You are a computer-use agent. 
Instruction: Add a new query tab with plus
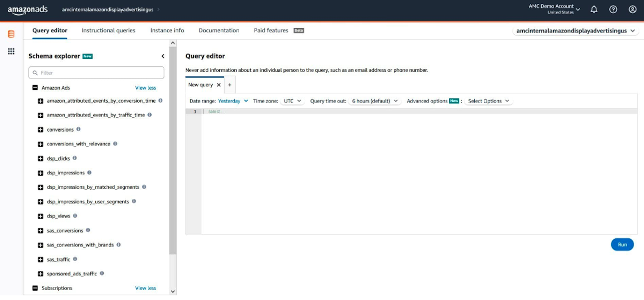click(230, 85)
